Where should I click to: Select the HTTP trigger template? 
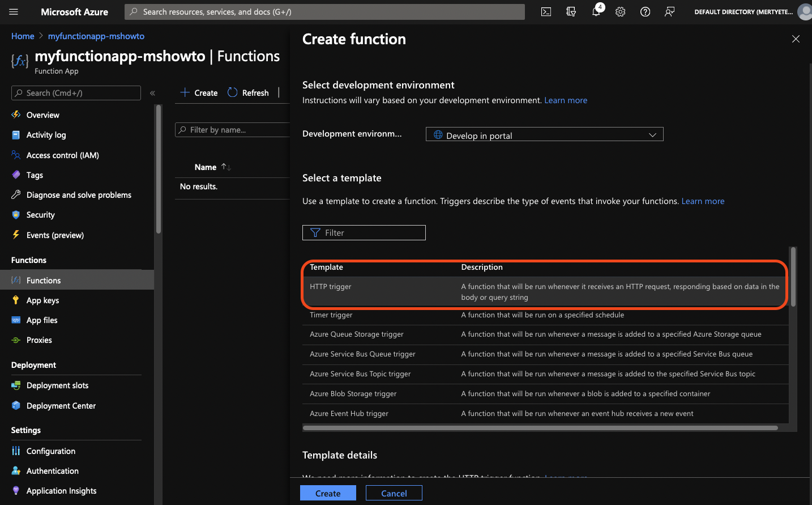pyautogui.click(x=545, y=291)
